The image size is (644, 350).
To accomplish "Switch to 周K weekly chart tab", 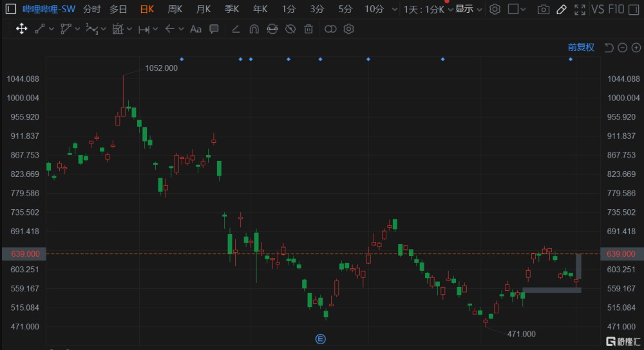I will click(x=175, y=9).
